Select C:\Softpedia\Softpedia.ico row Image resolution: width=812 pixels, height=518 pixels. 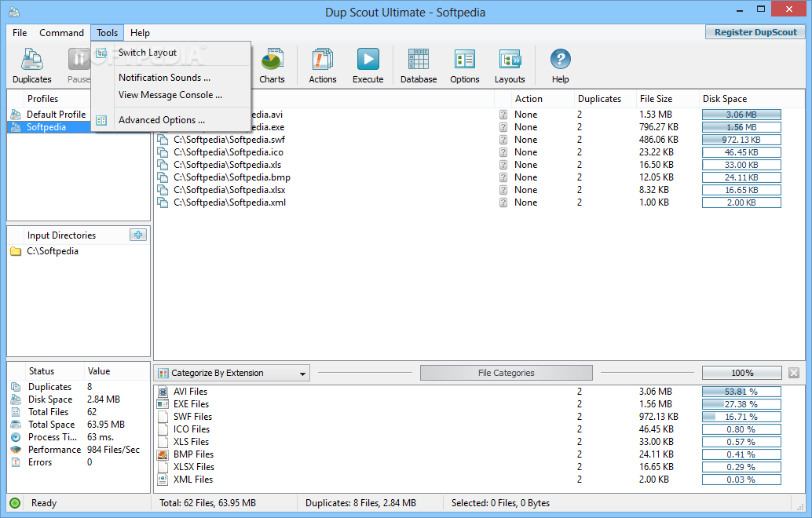click(x=479, y=152)
